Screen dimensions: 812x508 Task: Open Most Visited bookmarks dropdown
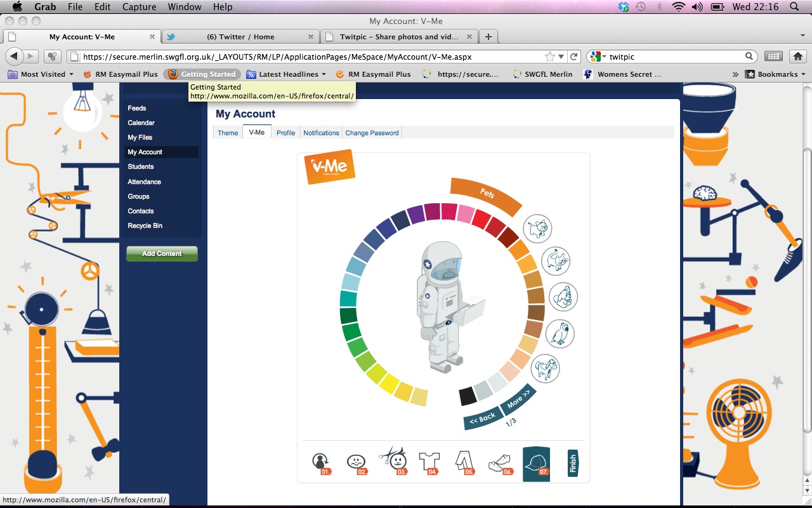tap(41, 74)
